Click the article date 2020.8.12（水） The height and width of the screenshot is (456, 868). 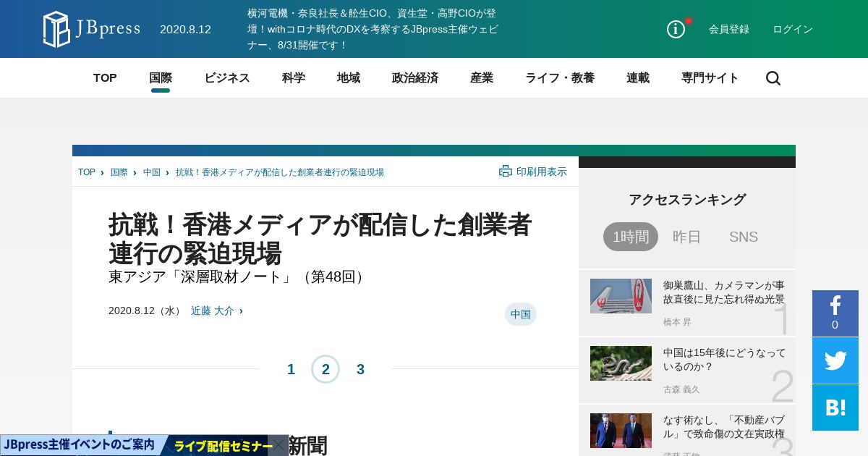tap(147, 311)
